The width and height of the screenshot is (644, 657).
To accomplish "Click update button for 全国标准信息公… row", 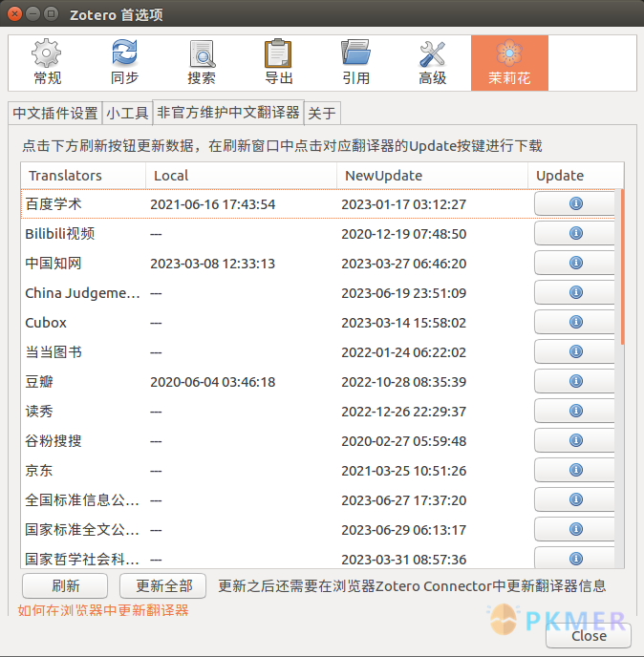I will coord(575,499).
